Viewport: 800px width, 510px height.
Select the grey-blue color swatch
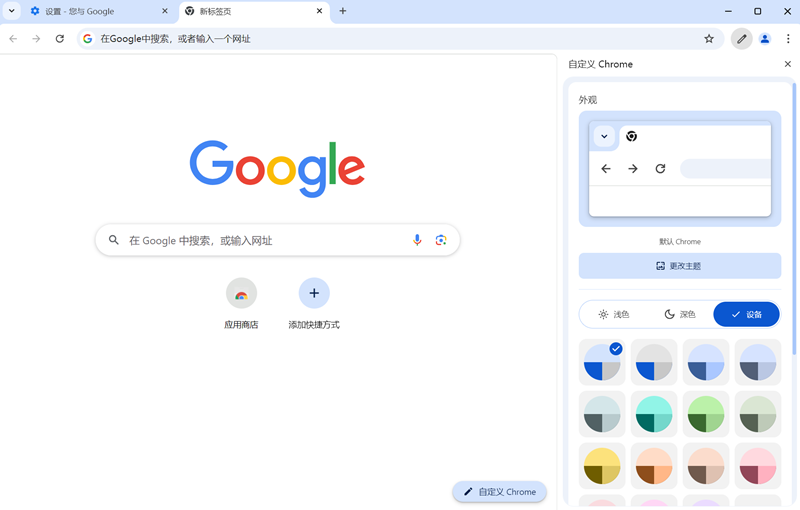(654, 362)
